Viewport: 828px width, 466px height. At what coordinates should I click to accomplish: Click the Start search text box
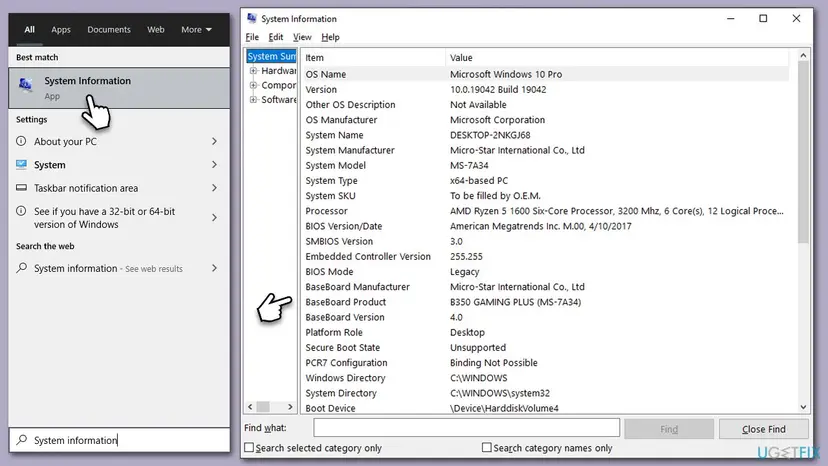(x=119, y=440)
